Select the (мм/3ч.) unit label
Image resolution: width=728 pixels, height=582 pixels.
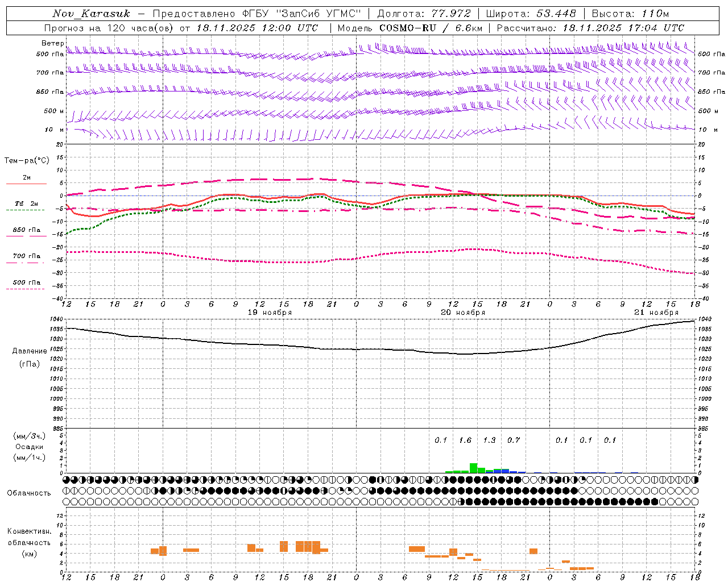(30, 436)
